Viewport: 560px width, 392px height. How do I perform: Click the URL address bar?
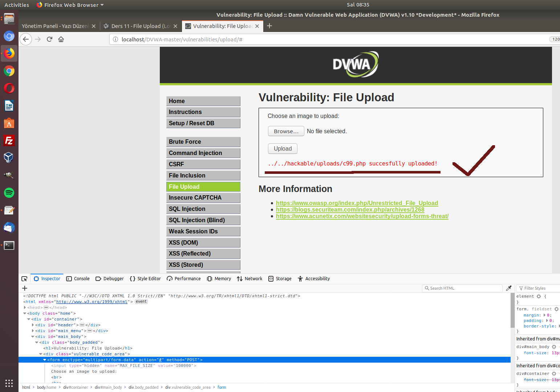[x=334, y=39]
